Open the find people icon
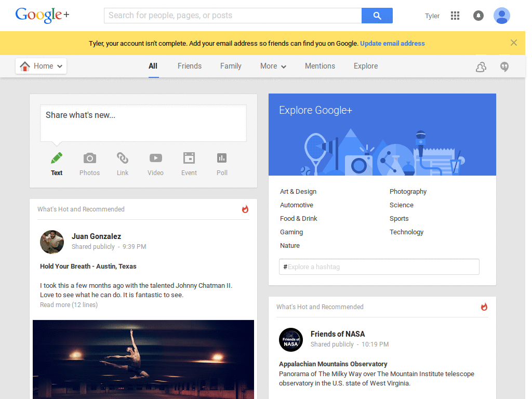 pos(481,67)
